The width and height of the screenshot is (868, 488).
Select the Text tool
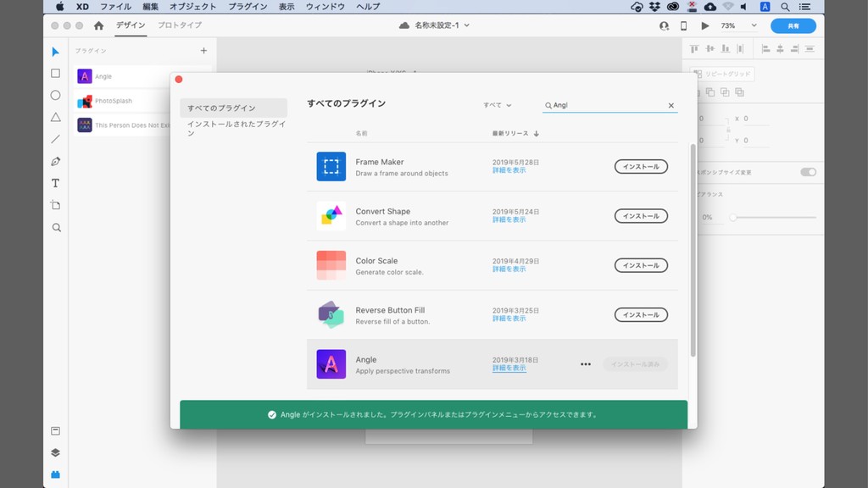tap(55, 183)
